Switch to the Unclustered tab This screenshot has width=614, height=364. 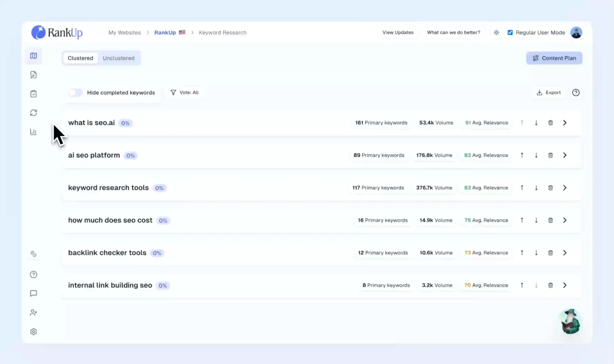coord(119,58)
